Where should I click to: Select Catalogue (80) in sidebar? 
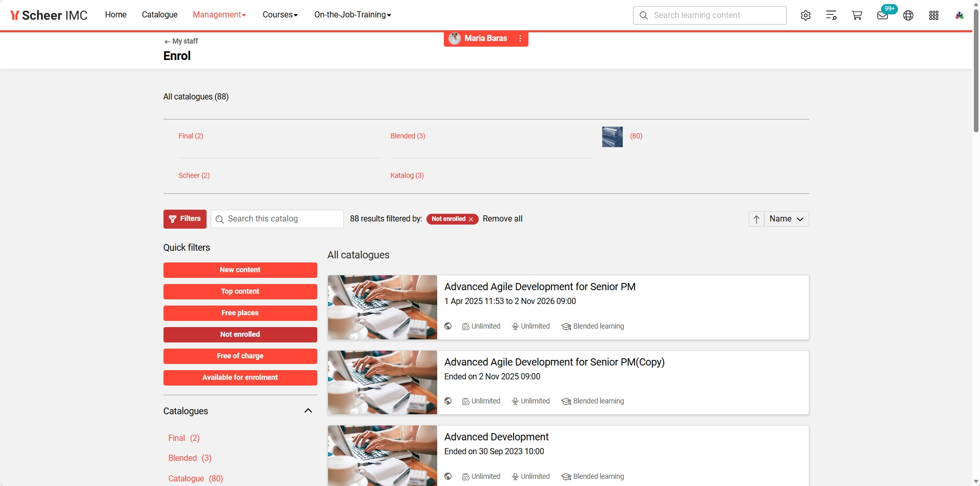tap(196, 478)
